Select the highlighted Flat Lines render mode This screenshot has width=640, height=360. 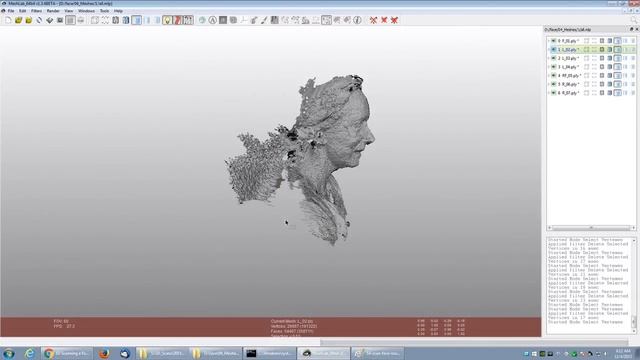coord(136,20)
